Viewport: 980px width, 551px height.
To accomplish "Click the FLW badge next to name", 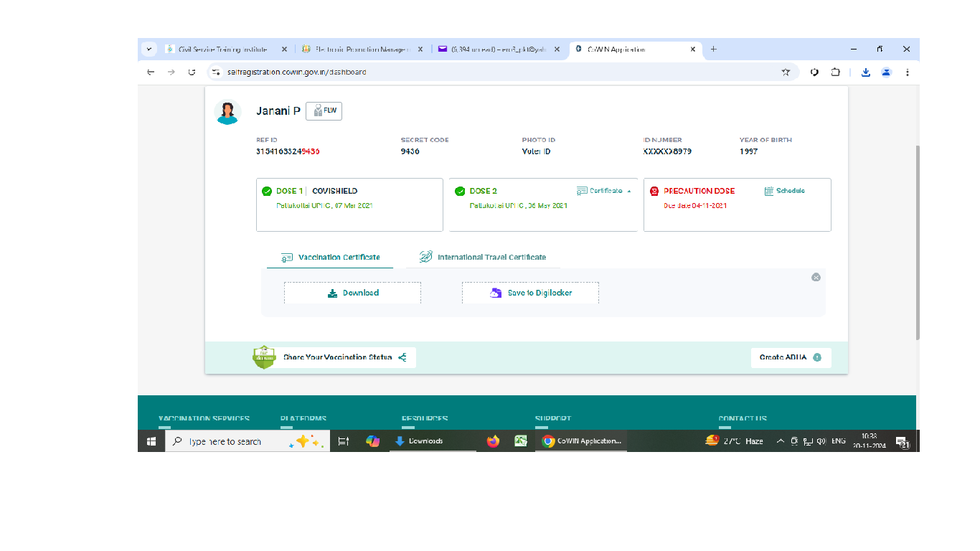I will (x=324, y=111).
